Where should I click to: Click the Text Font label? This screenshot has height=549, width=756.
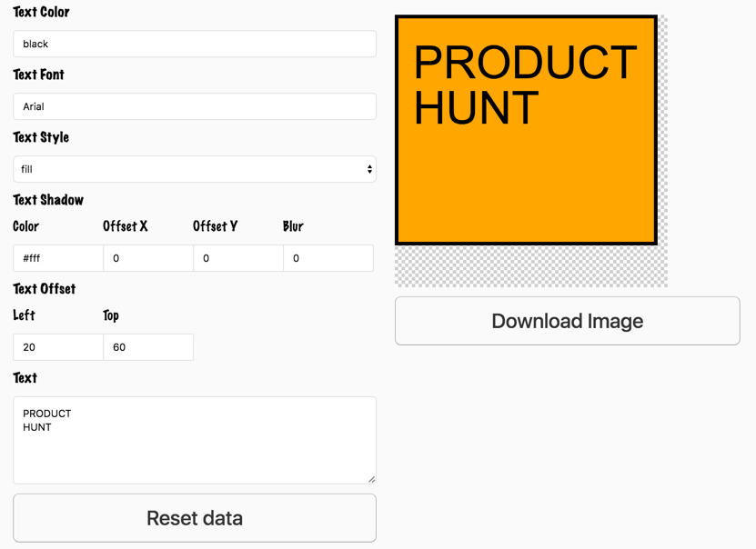tap(38, 75)
